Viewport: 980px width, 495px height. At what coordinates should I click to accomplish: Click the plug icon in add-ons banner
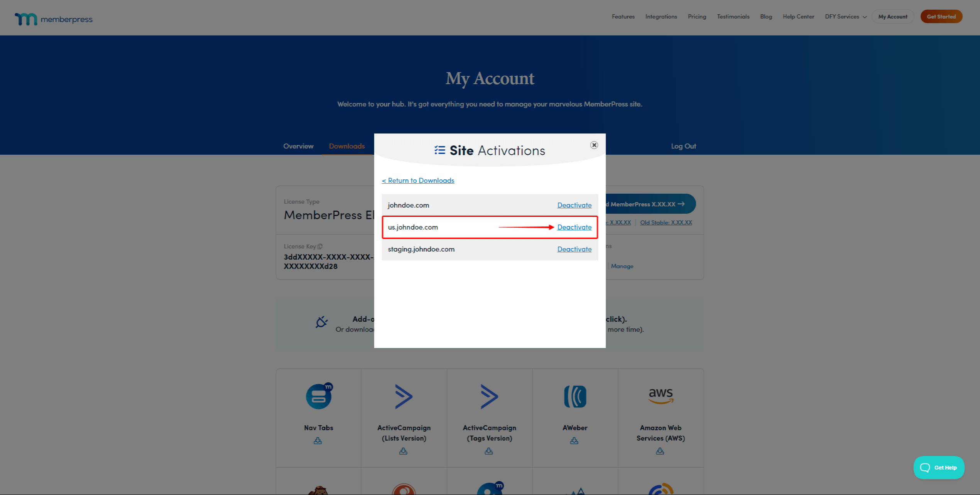[x=321, y=322]
